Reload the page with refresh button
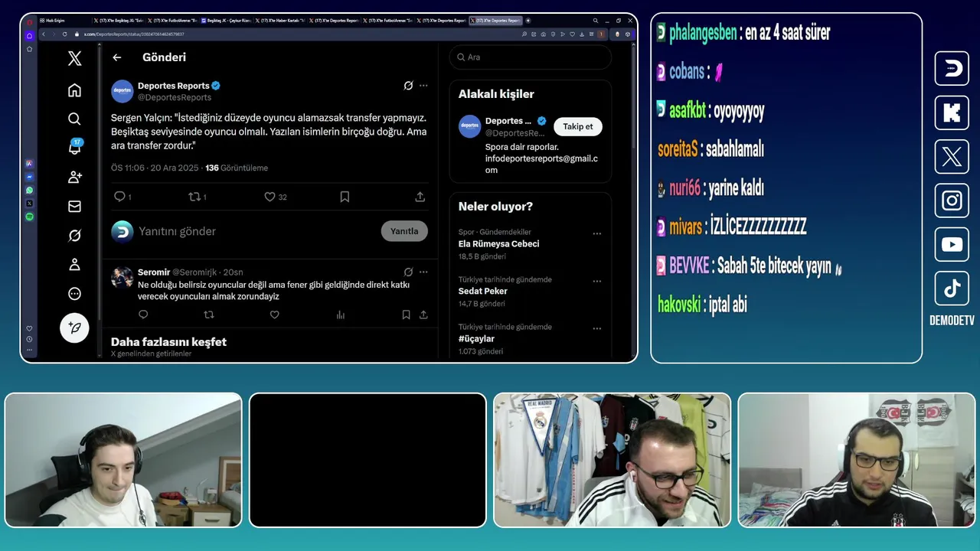 pos(64,34)
